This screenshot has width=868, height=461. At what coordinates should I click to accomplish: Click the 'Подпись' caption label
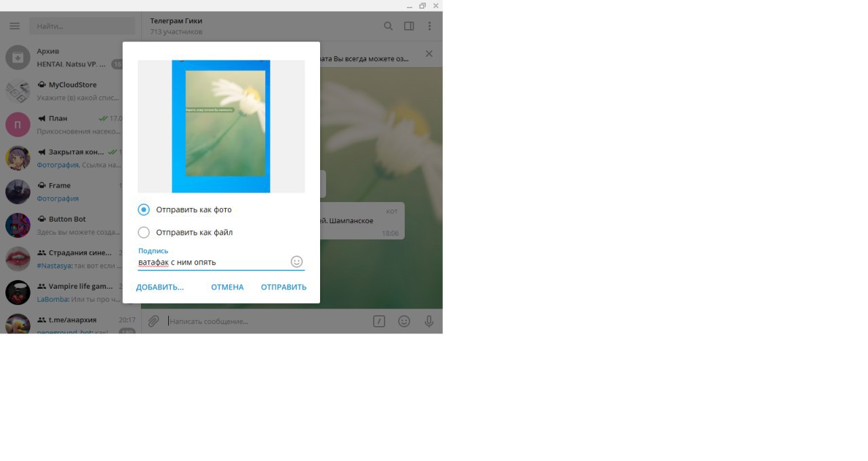point(153,251)
